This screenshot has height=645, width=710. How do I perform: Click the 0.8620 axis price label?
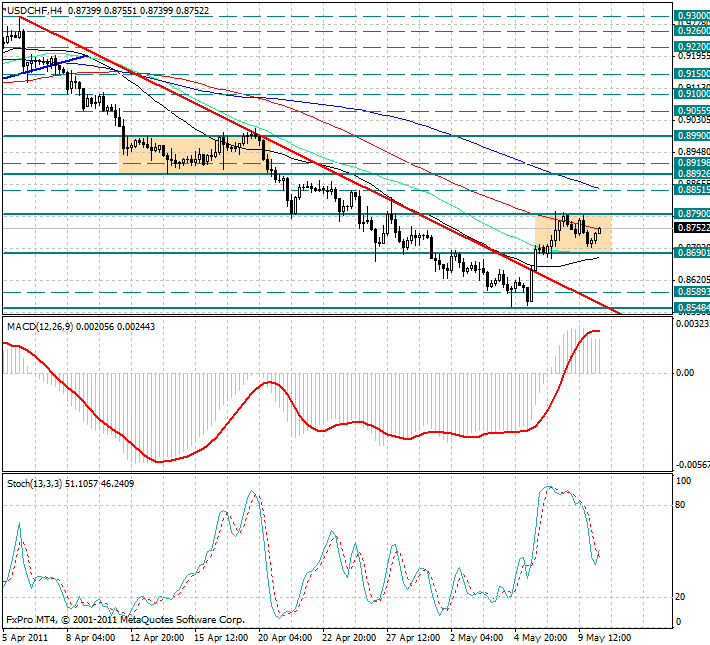(x=693, y=280)
